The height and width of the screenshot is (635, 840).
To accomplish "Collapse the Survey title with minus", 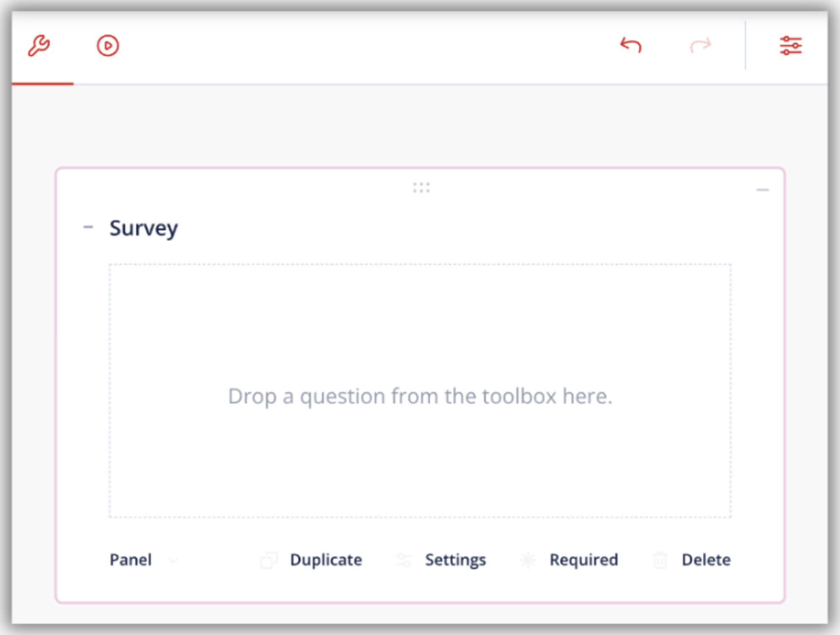I will pyautogui.click(x=88, y=227).
